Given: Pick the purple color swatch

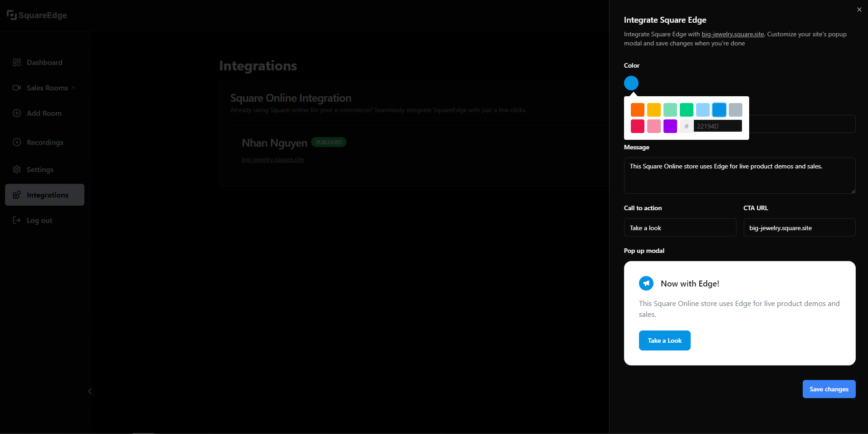Looking at the screenshot, I should pyautogui.click(x=670, y=126).
